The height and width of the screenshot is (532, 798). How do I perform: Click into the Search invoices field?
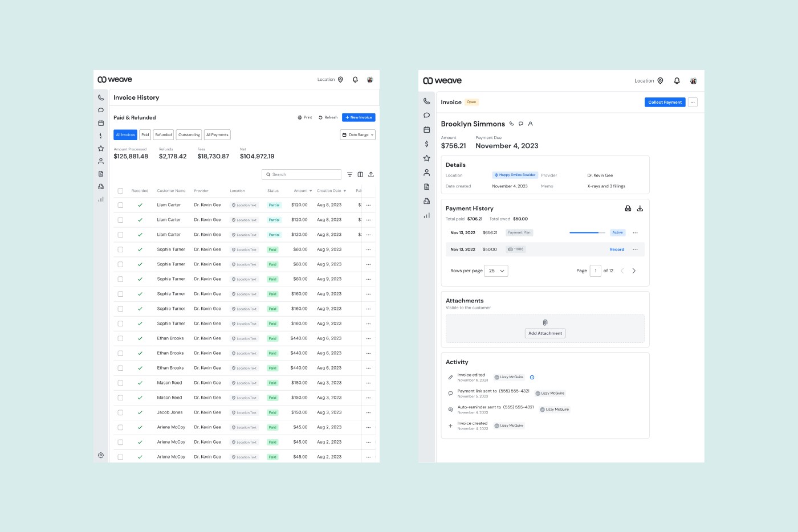coord(302,174)
